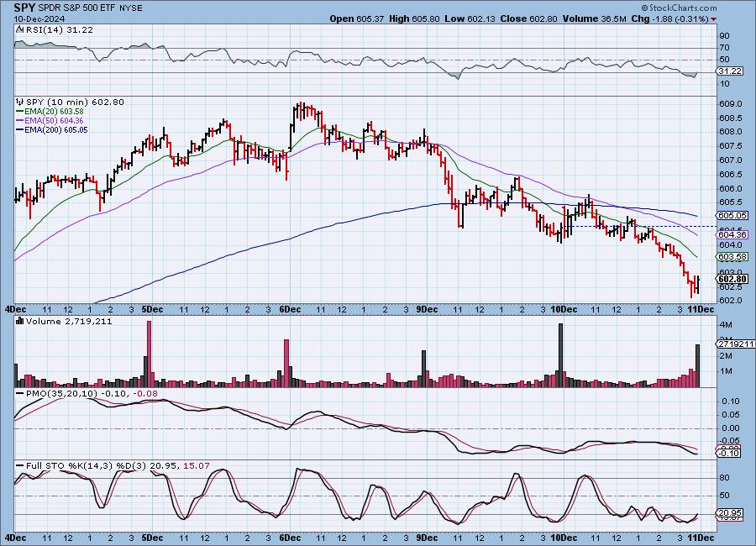Click the 607.0 price axis label
The width and height of the screenshot is (756, 546).
(x=730, y=160)
